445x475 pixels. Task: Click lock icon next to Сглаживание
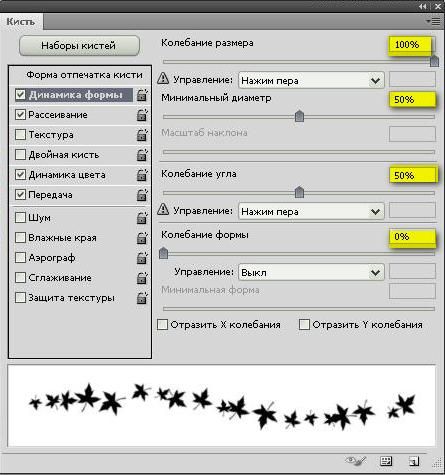click(142, 278)
